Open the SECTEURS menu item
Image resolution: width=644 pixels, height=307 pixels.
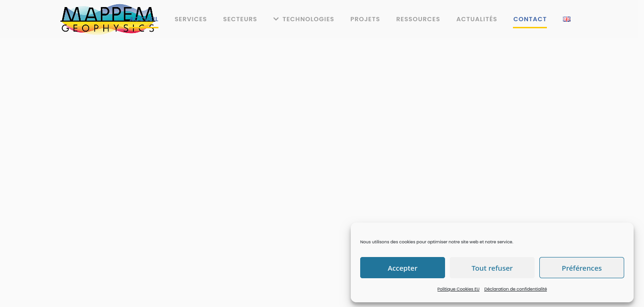point(240,19)
